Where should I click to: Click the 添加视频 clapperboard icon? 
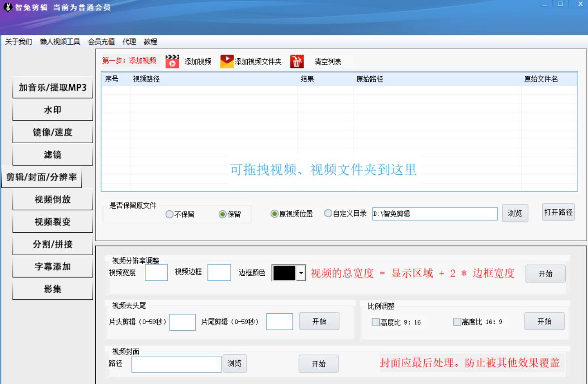tap(172, 61)
